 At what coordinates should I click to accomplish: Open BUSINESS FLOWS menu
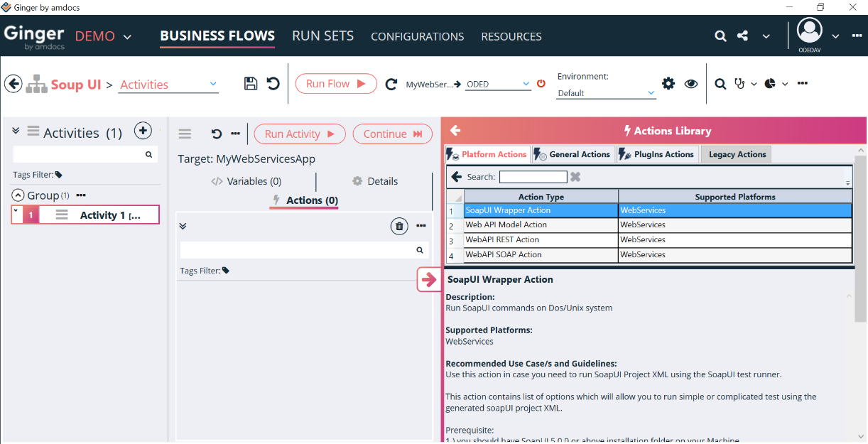coord(217,36)
